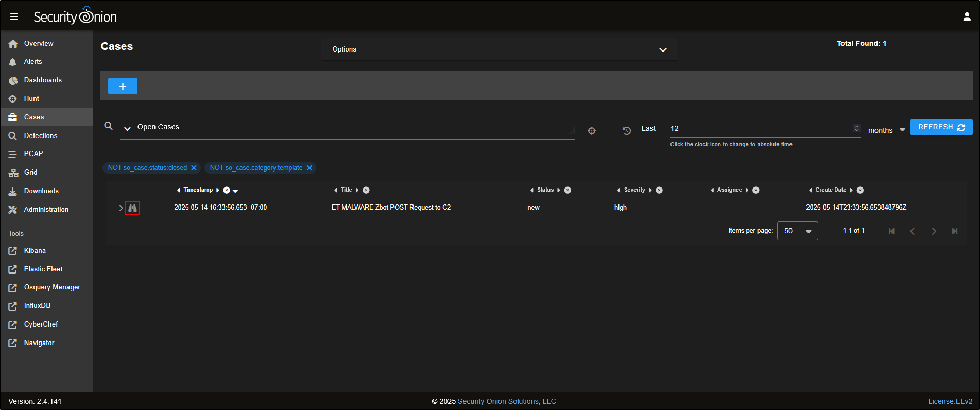Click the blue plus button to add case

(123, 86)
